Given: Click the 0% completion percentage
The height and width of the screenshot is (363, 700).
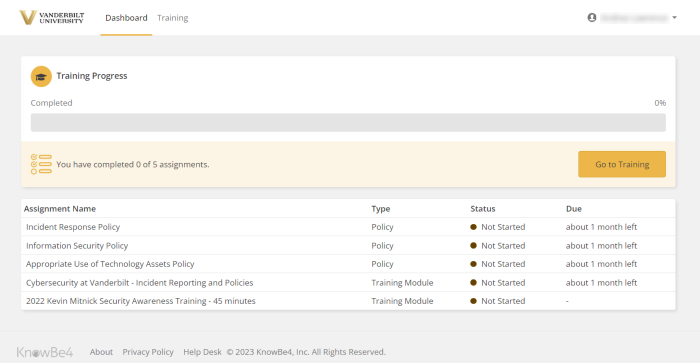Looking at the screenshot, I should (660, 103).
